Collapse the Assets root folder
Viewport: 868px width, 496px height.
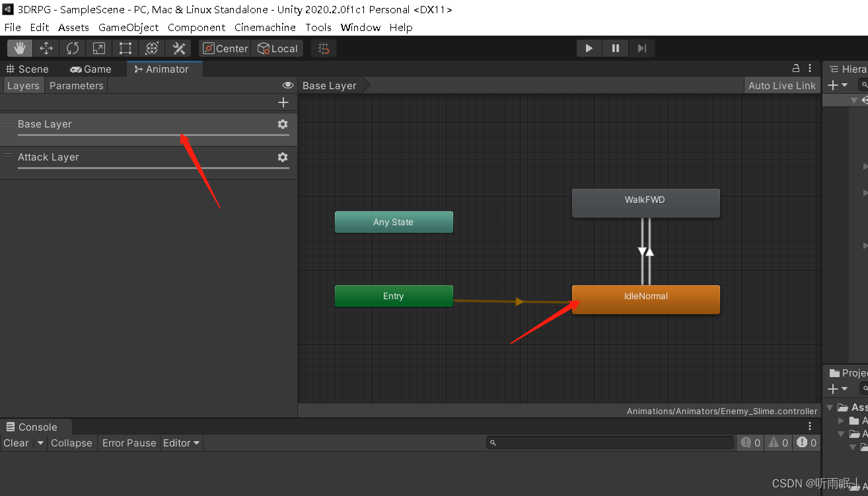[830, 407]
